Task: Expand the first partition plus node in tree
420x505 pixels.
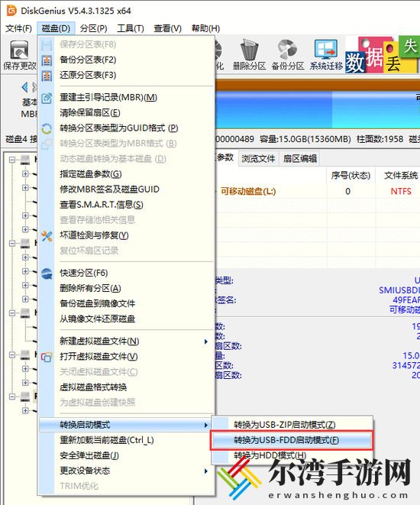Action: [25, 174]
